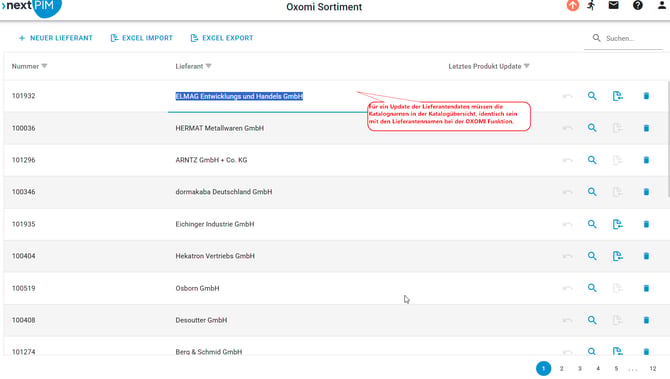The width and height of the screenshot is (670, 379).
Task: Go to pagination page 4
Action: point(598,368)
